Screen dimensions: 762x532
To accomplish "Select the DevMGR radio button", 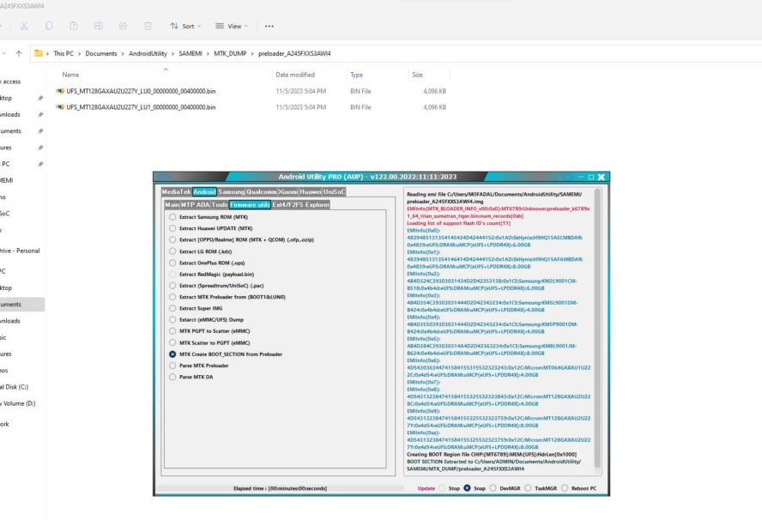I will tap(493, 487).
